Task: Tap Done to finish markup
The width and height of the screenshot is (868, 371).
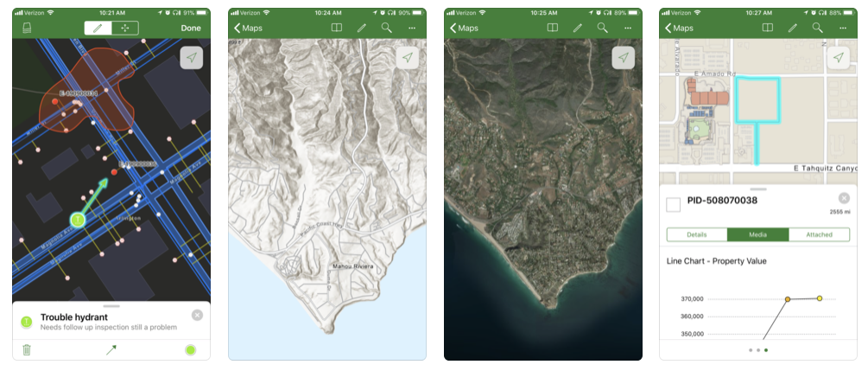Action: [x=191, y=29]
